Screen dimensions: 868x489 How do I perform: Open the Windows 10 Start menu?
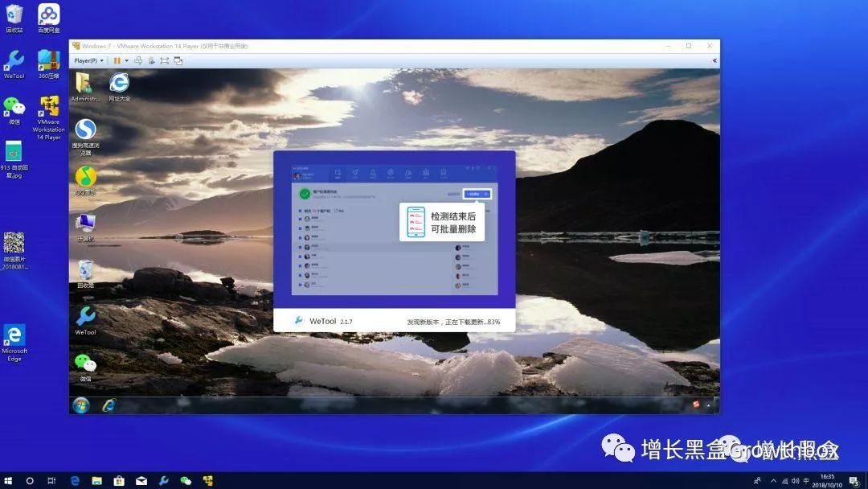click(8, 481)
